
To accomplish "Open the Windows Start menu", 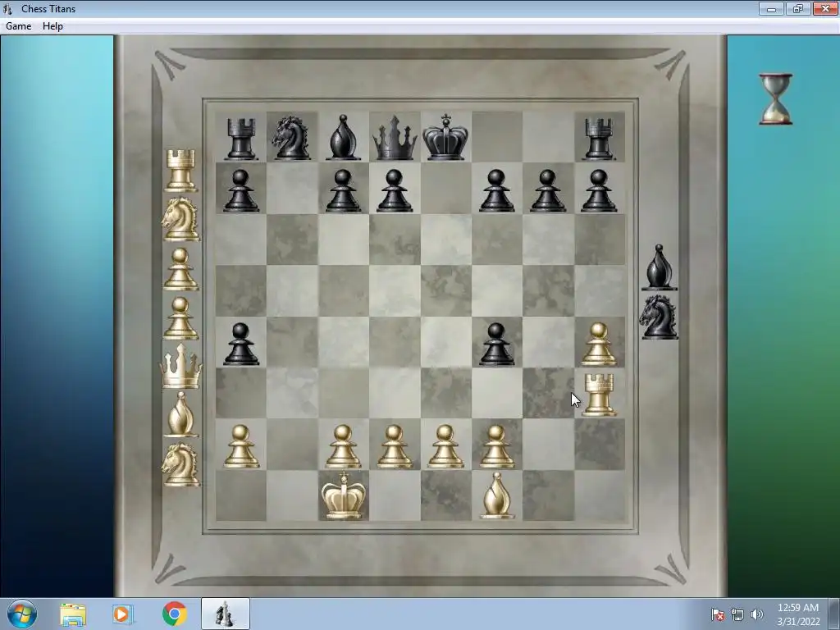I will coord(22,614).
